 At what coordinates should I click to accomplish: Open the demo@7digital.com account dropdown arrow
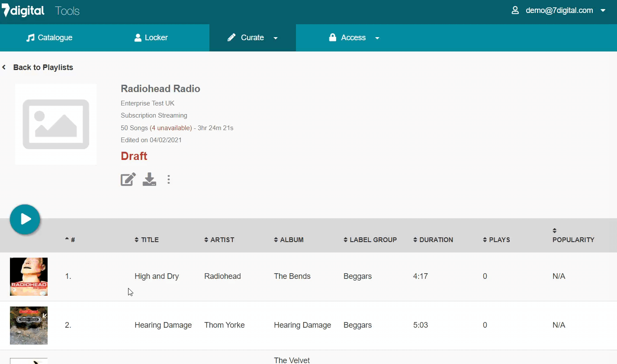[x=603, y=11]
